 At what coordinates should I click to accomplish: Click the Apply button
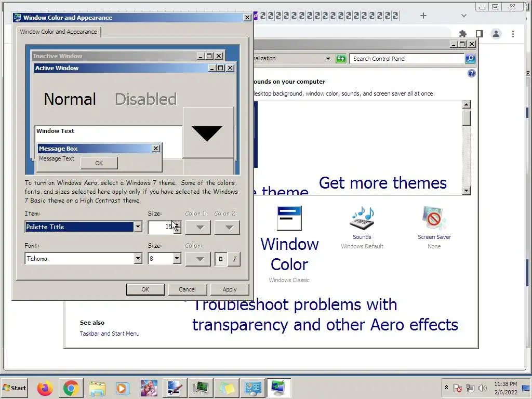pos(229,289)
